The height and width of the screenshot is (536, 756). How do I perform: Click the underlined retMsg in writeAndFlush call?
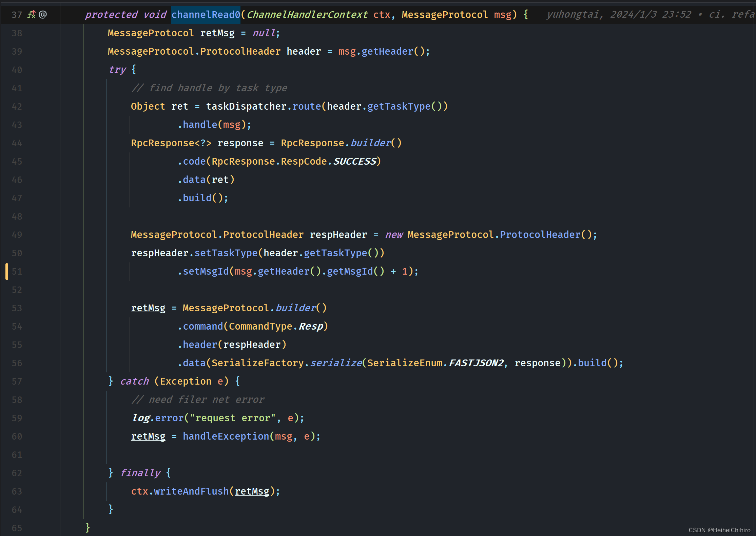coord(252,491)
